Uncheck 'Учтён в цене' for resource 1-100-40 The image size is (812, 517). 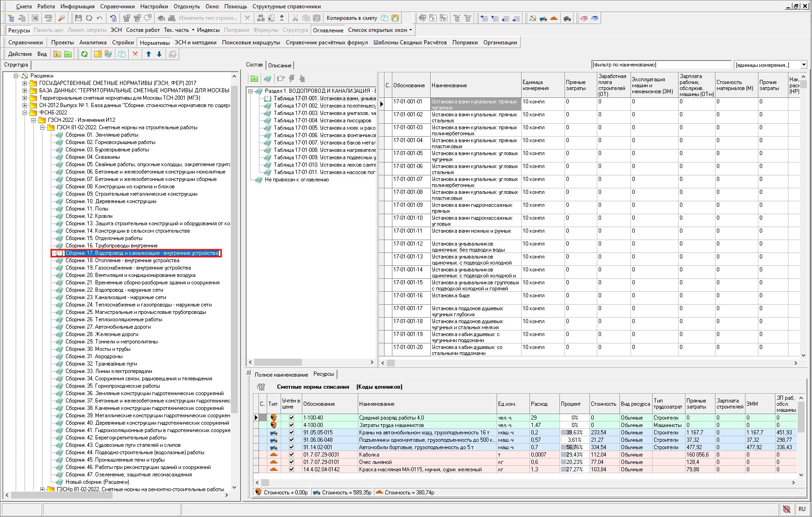tap(291, 418)
